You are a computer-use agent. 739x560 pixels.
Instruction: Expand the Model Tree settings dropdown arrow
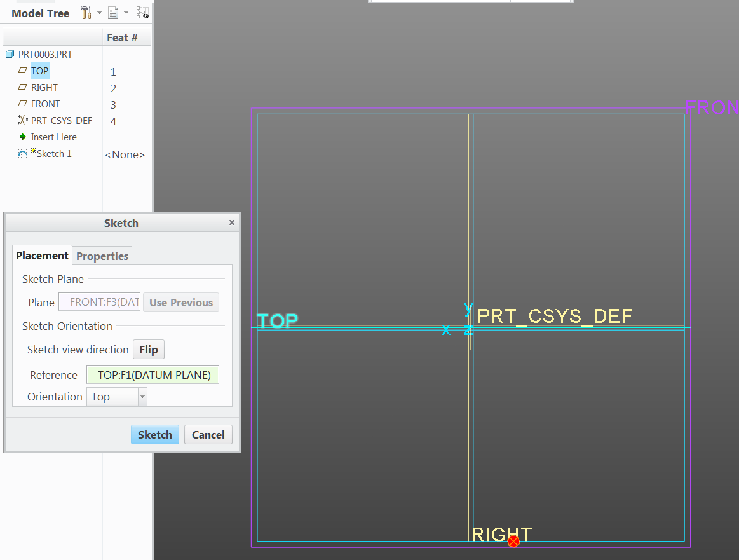(x=100, y=13)
